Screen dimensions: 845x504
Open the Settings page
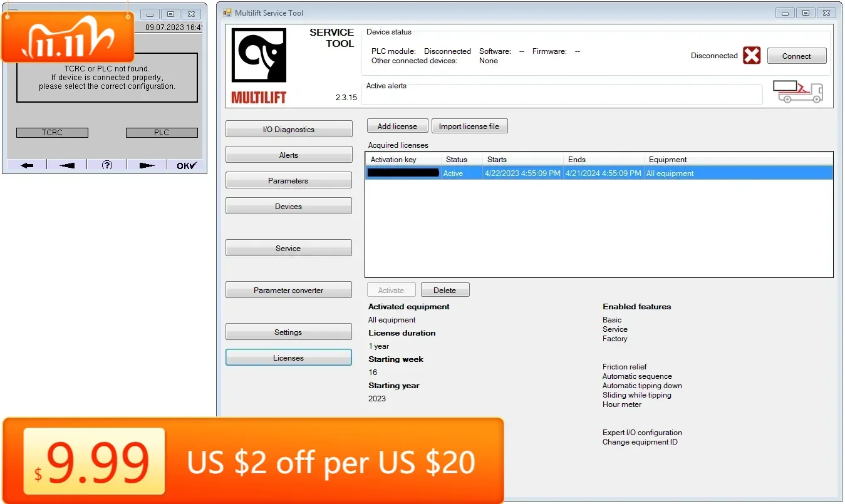[x=289, y=332]
